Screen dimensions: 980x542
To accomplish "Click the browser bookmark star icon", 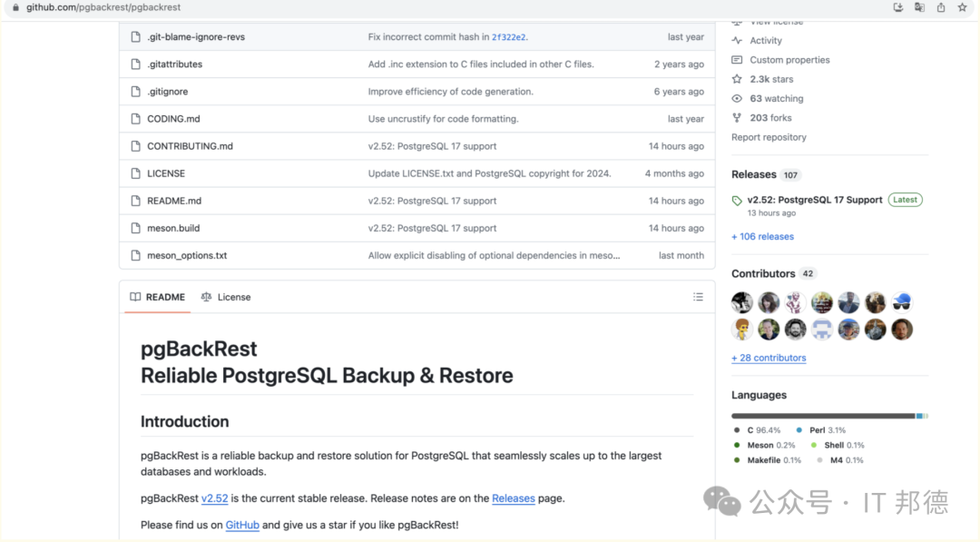I will coord(962,7).
